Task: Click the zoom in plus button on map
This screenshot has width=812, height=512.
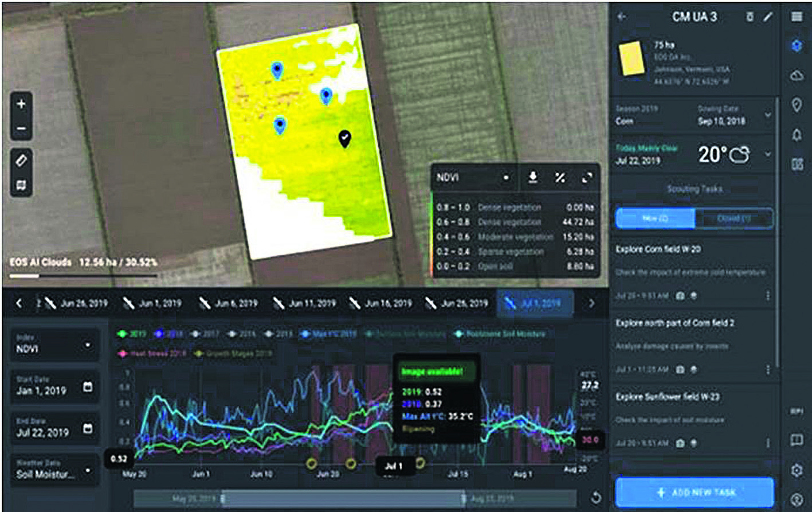Action: click(21, 104)
